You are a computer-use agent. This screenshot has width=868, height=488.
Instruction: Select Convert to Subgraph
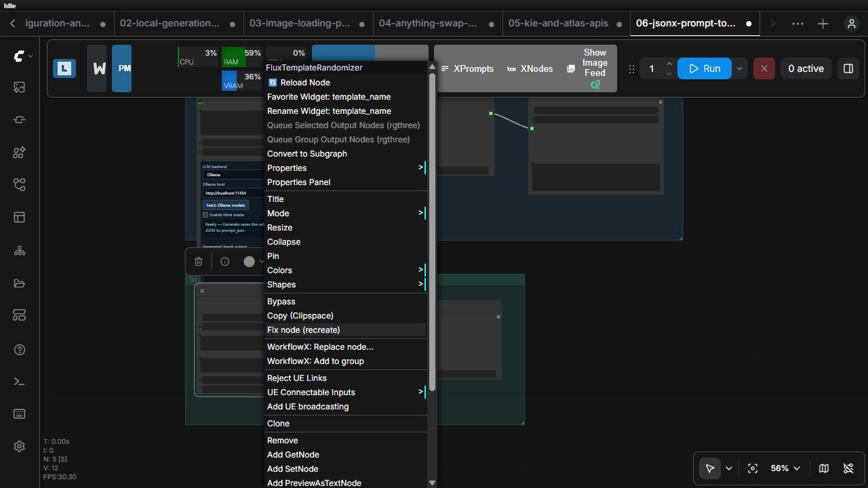[346, 154]
